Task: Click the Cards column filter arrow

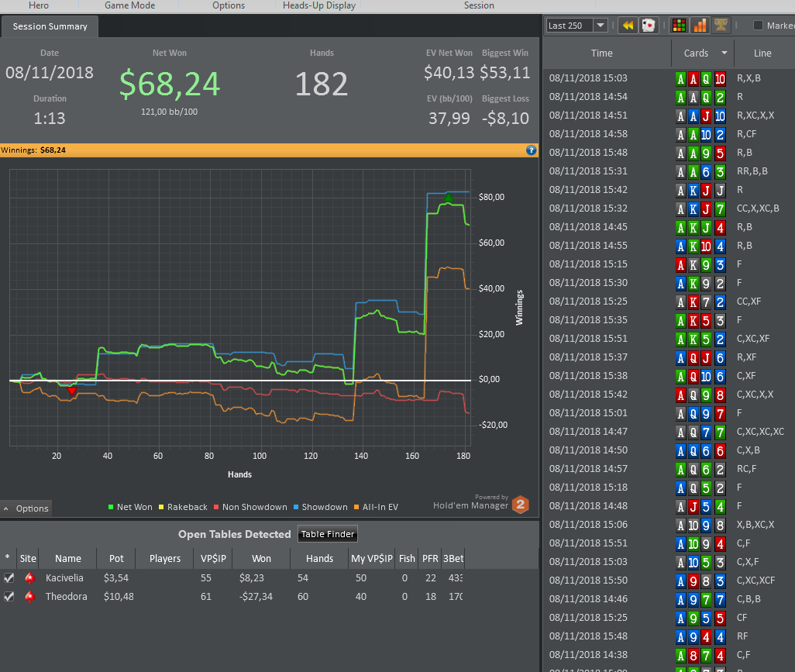Action: click(724, 53)
